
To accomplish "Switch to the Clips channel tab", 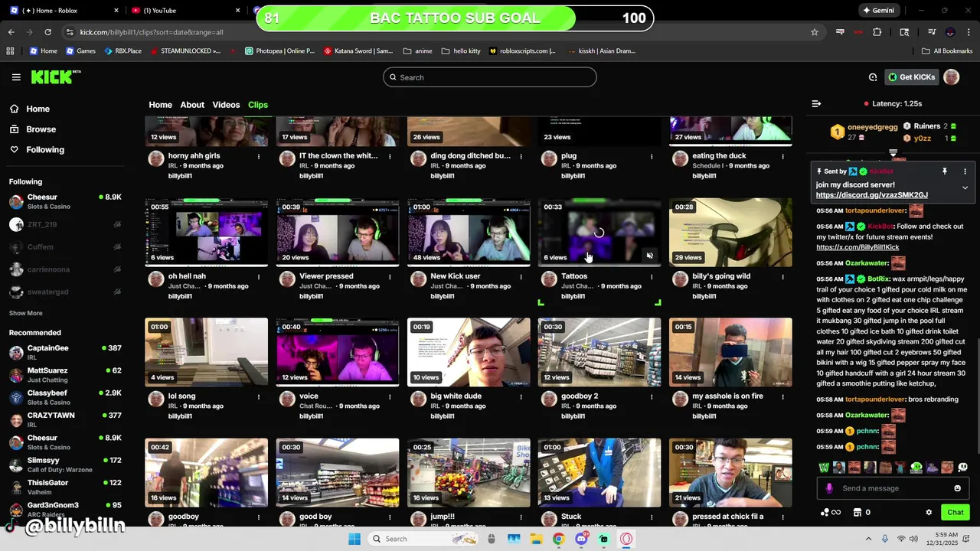I will click(258, 105).
